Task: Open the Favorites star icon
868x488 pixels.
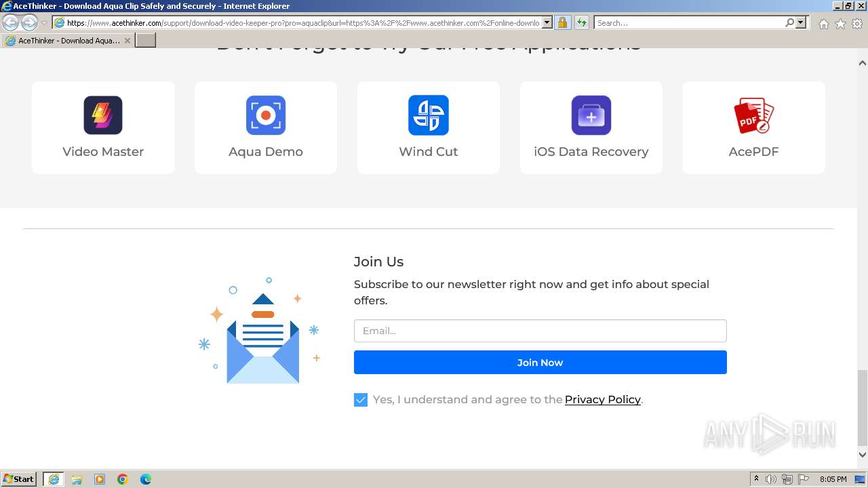Action: (x=840, y=24)
